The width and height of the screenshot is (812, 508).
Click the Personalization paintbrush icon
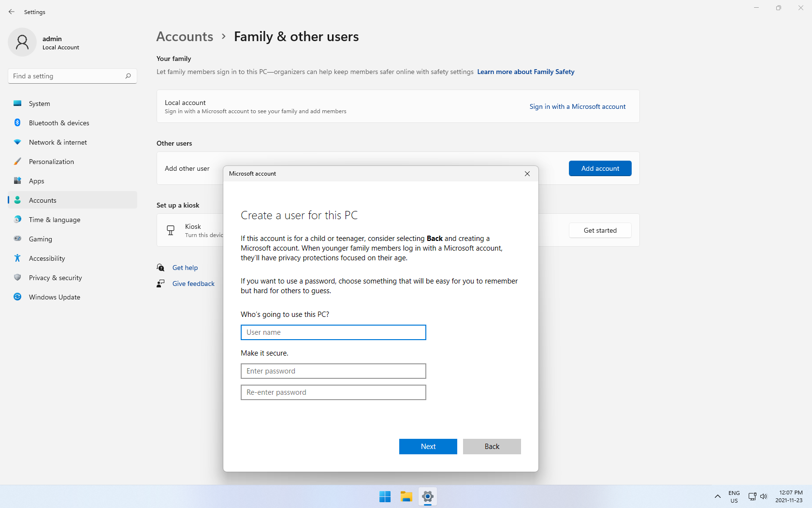pyautogui.click(x=17, y=162)
